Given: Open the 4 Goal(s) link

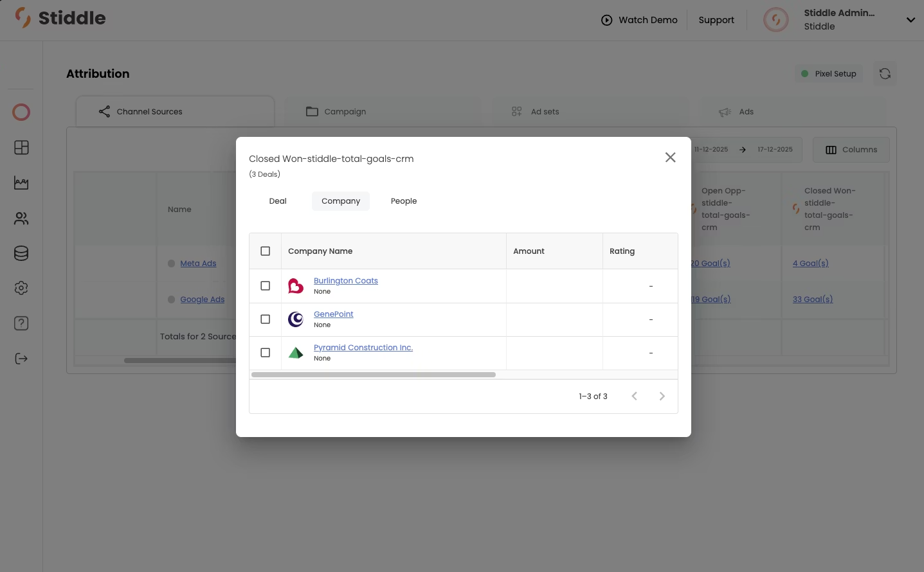Looking at the screenshot, I should pos(811,264).
